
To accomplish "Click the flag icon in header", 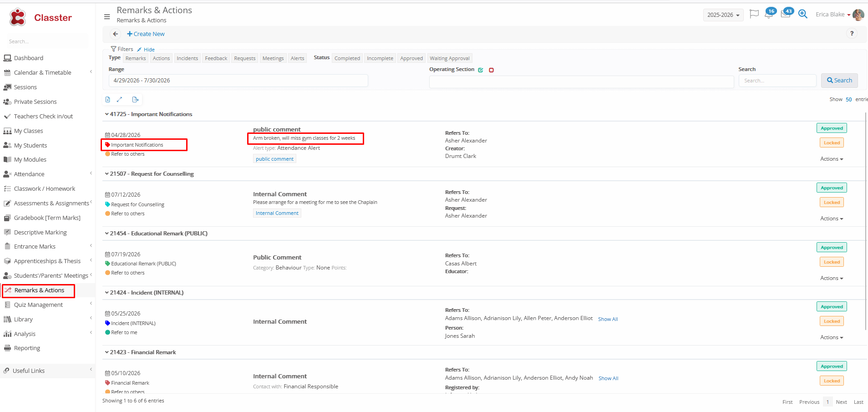I will point(754,14).
